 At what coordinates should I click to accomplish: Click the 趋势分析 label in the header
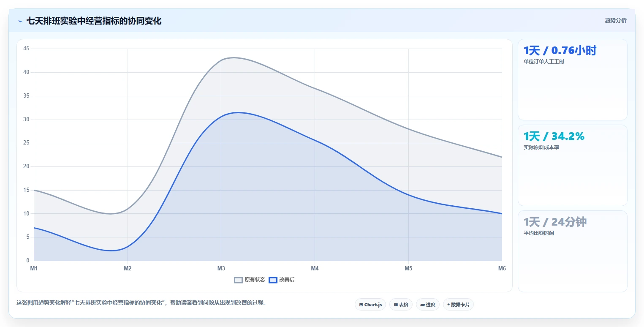(x=615, y=21)
